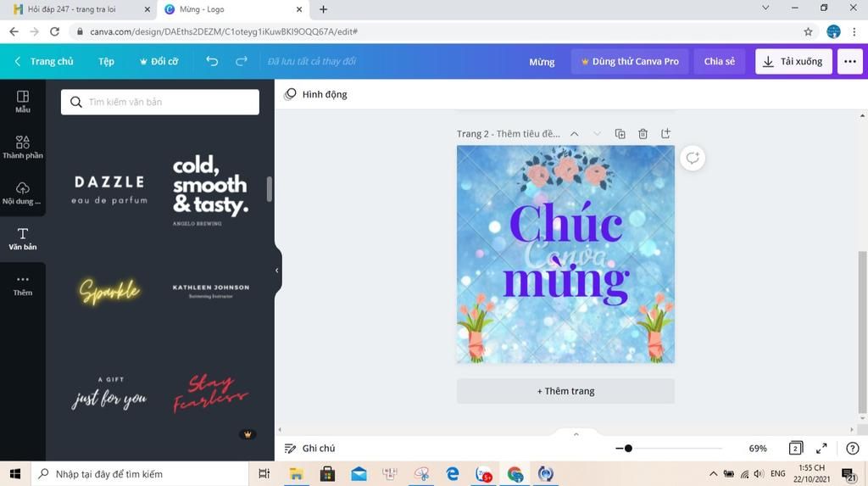The height and width of the screenshot is (486, 868).
Task: Open Windows Start menu
Action: coord(15,474)
